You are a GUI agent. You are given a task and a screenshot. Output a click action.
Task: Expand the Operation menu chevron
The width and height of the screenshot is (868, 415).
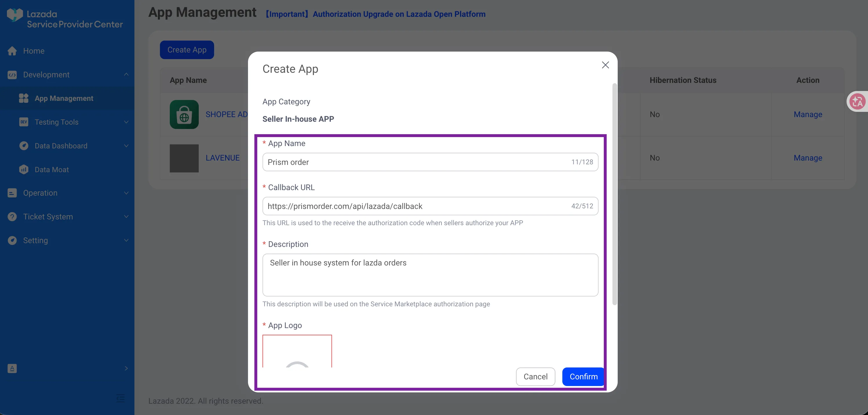click(x=126, y=193)
